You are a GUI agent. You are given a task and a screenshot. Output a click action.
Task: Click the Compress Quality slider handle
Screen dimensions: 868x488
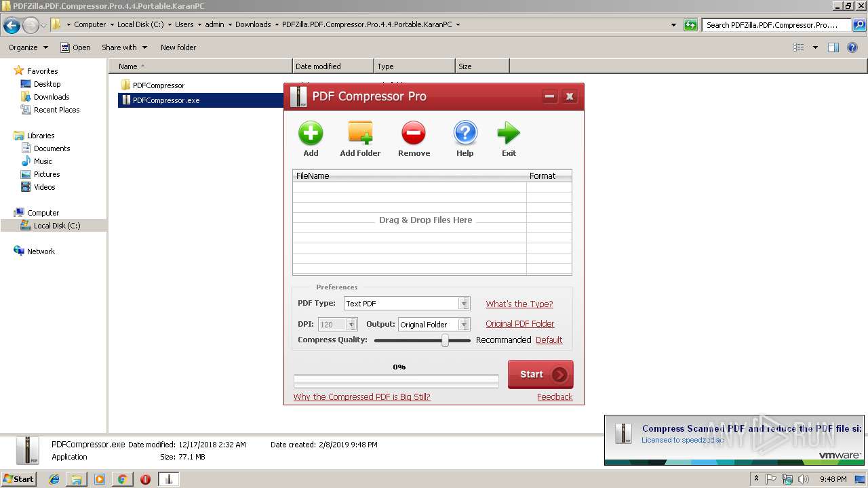445,340
